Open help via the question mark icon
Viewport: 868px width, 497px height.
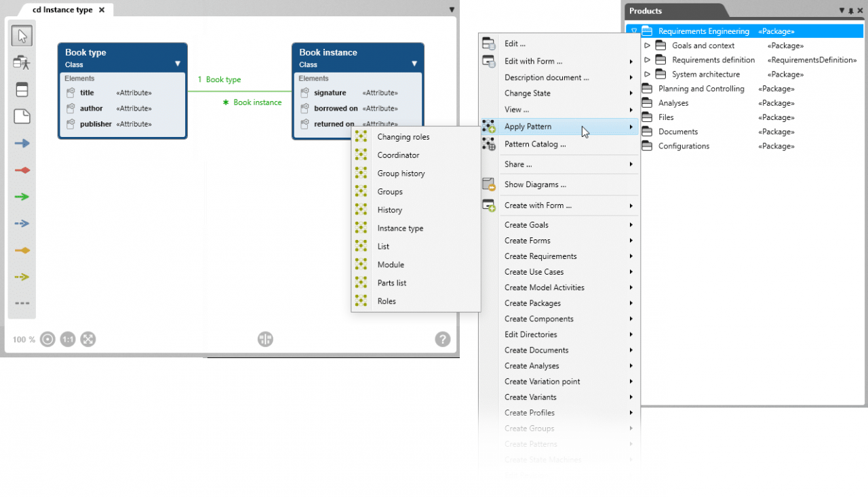[x=443, y=339]
